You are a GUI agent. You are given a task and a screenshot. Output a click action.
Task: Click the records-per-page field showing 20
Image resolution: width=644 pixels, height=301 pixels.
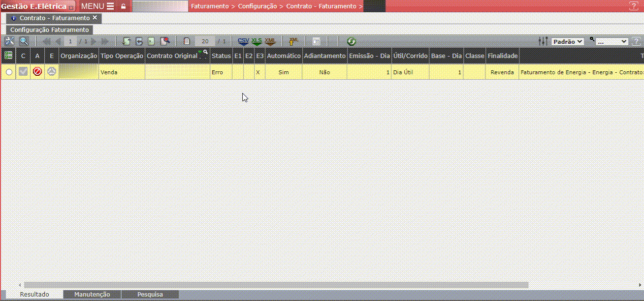[205, 42]
